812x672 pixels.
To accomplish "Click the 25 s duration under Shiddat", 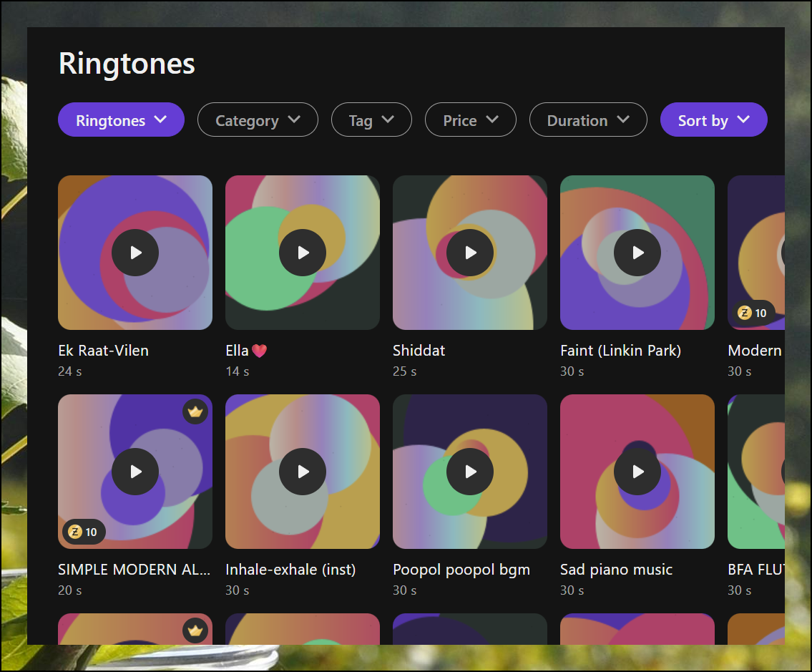I will (404, 371).
